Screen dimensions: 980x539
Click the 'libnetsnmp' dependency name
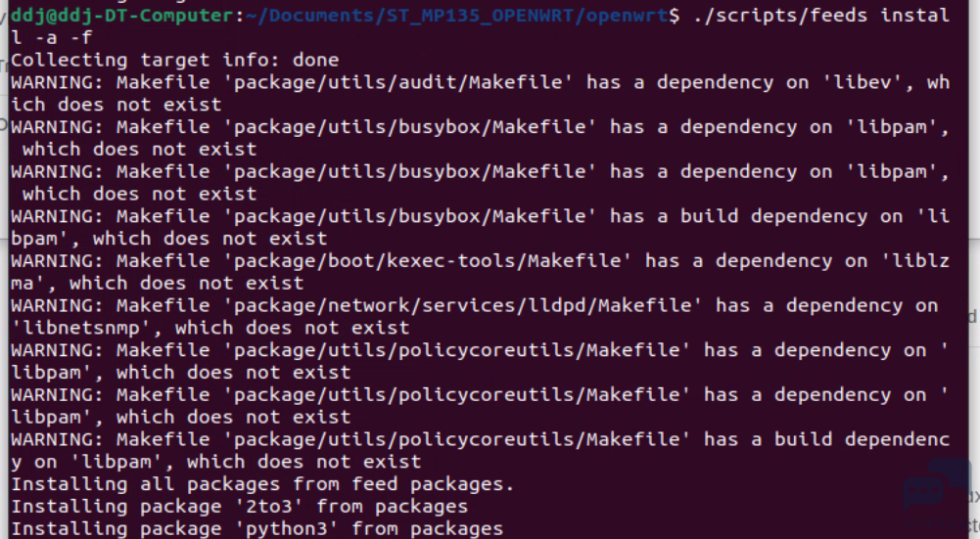click(x=80, y=328)
